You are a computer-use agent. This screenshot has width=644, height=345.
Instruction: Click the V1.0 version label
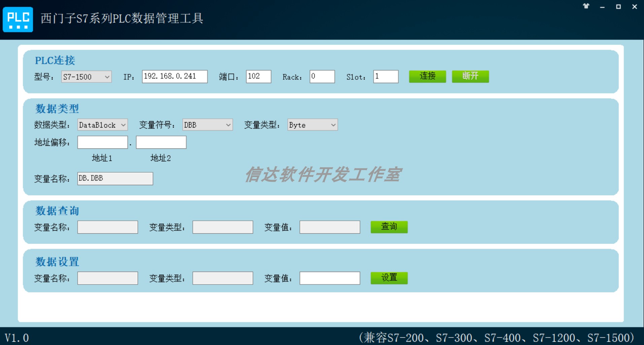(17, 338)
